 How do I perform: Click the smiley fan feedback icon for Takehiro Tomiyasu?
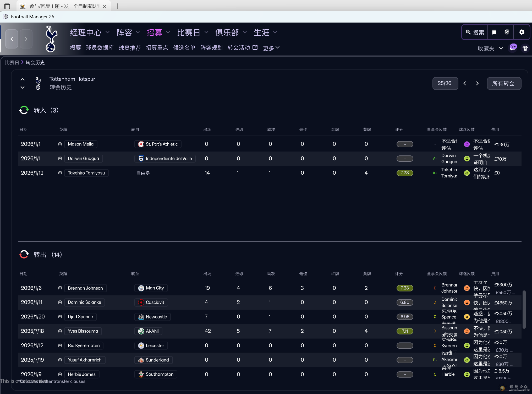(x=467, y=173)
